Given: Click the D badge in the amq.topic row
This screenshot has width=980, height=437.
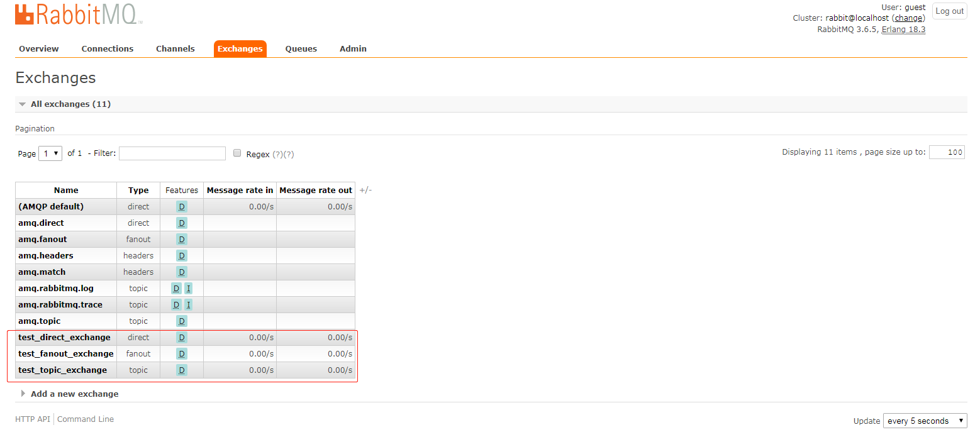Looking at the screenshot, I should click(x=182, y=321).
